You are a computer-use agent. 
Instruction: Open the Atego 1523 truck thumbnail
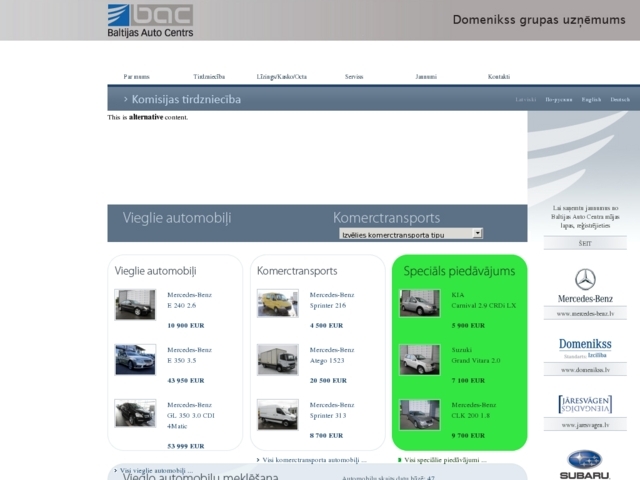tap(278, 360)
